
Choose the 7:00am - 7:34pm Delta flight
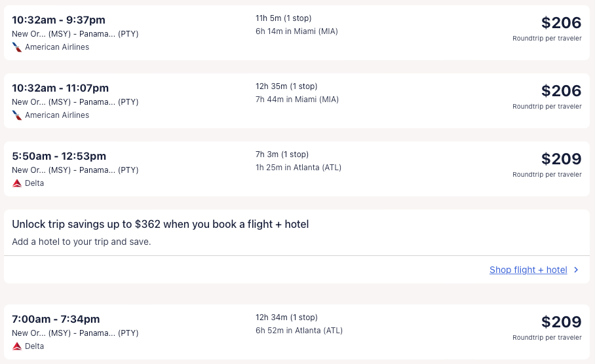tap(56, 319)
